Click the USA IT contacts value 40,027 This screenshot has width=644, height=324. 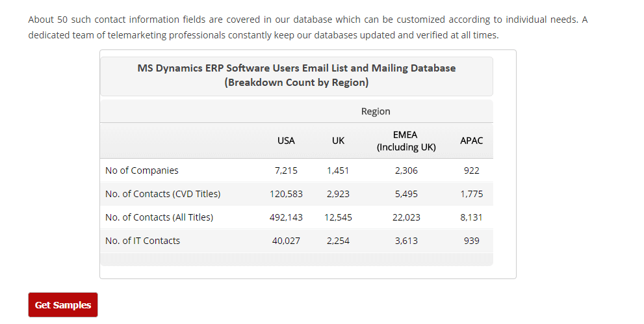pos(286,241)
